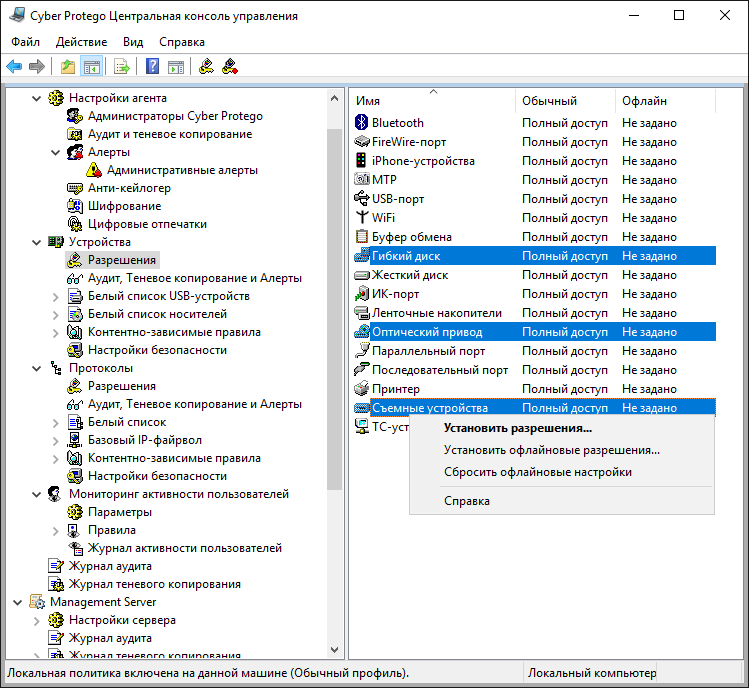Click the Management Server icon
Viewport: 749px width, 688px height.
coord(37,602)
